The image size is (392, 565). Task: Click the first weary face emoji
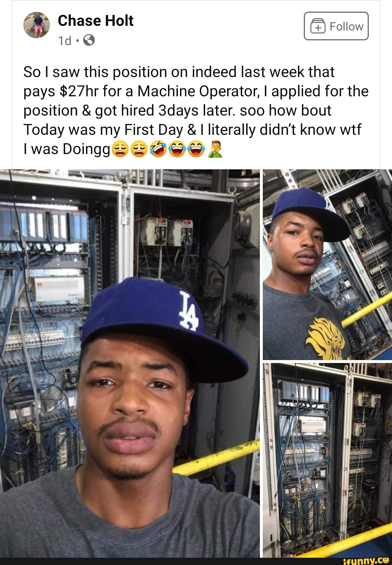pyautogui.click(x=121, y=149)
